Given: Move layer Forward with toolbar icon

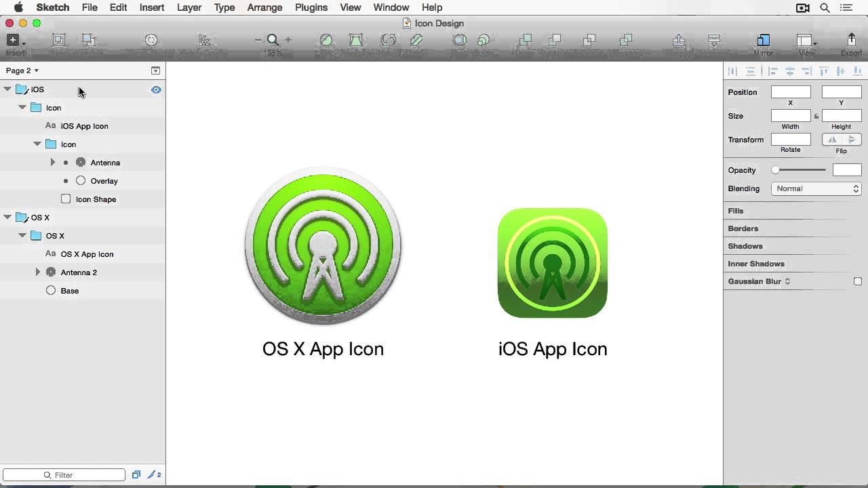Looking at the screenshot, I should tap(679, 41).
